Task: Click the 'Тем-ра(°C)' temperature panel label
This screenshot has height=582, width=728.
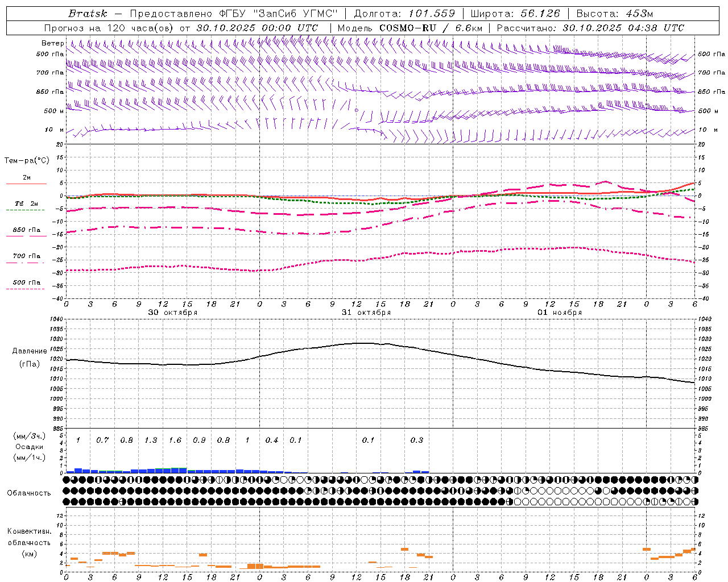Action: coord(27,161)
